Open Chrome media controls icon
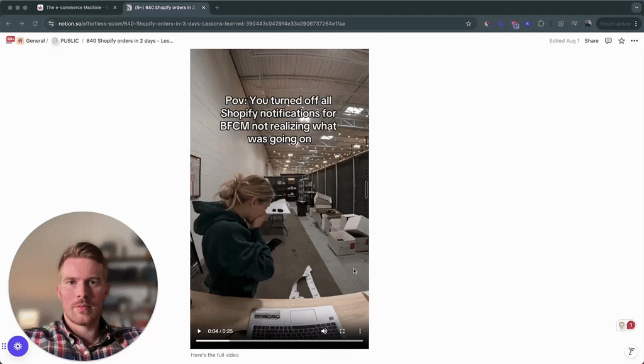This screenshot has height=364, width=644. pyautogui.click(x=574, y=24)
